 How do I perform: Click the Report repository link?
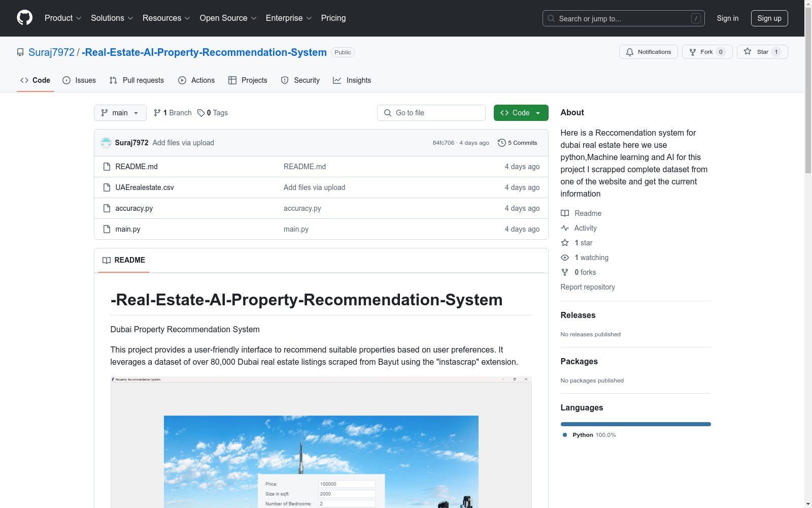coord(588,287)
